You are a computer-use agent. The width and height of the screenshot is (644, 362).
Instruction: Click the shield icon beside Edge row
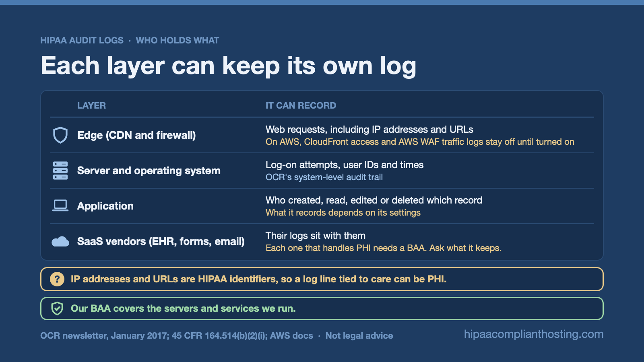tap(60, 135)
